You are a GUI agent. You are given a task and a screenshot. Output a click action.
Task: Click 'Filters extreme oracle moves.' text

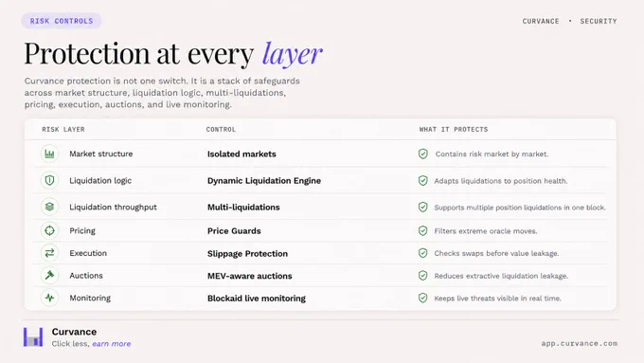click(486, 231)
